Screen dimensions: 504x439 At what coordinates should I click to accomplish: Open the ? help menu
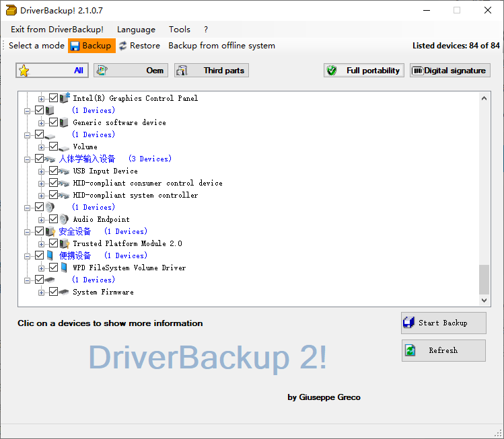point(206,30)
